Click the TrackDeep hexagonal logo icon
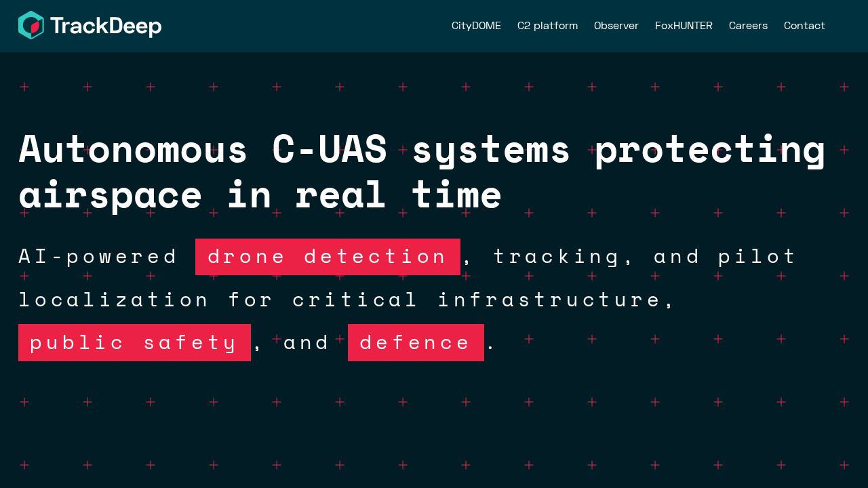The image size is (868, 488). point(30,25)
